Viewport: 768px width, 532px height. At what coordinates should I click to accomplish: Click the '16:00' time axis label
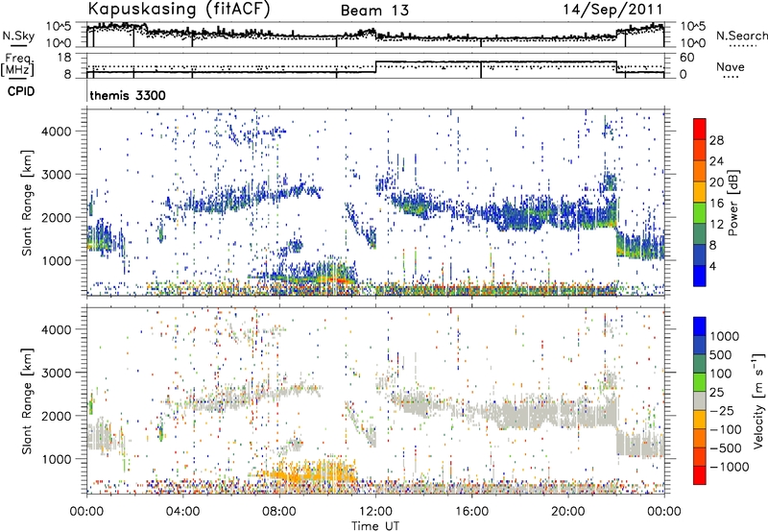pyautogui.click(x=471, y=512)
